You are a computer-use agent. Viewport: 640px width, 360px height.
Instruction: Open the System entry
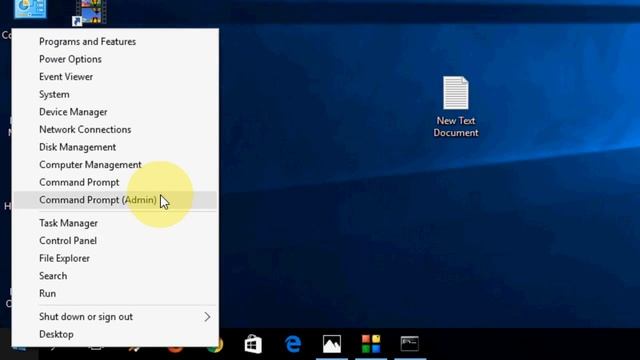pyautogui.click(x=115, y=94)
